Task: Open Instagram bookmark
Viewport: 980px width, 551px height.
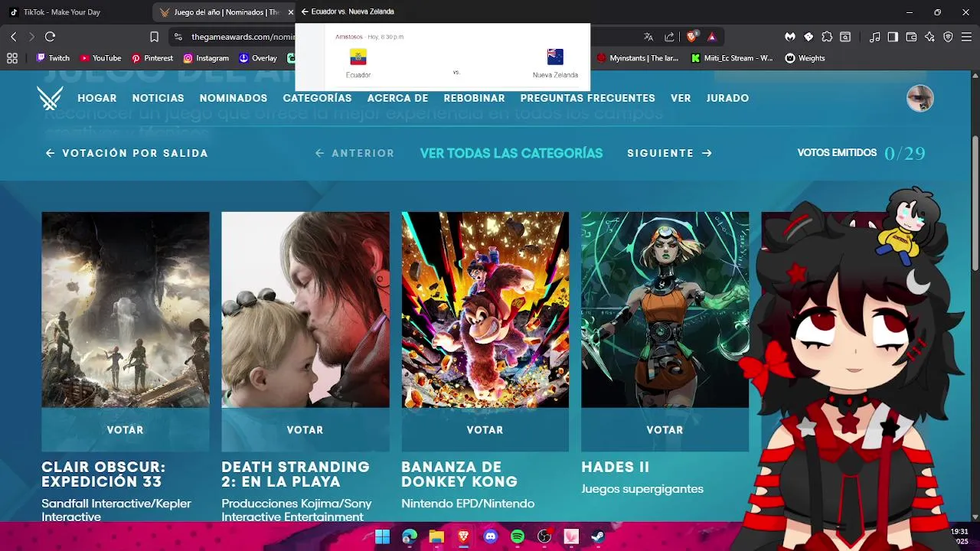Action: point(206,58)
